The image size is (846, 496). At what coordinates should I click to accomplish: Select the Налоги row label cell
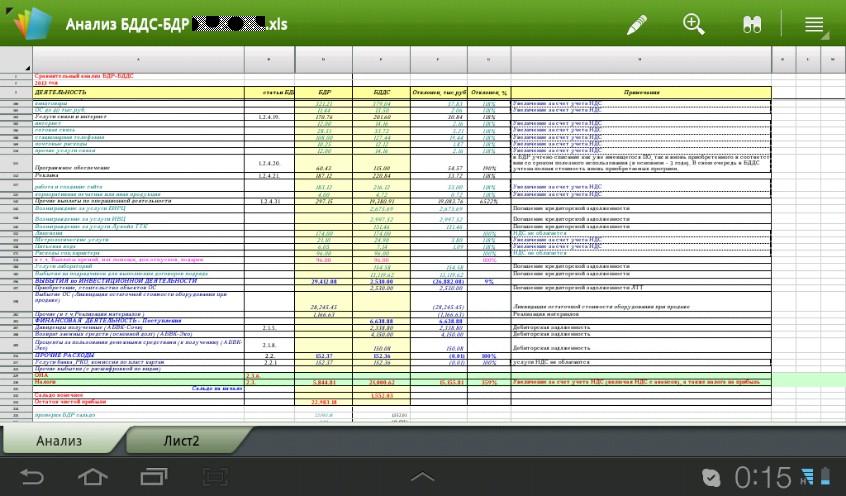(138, 382)
